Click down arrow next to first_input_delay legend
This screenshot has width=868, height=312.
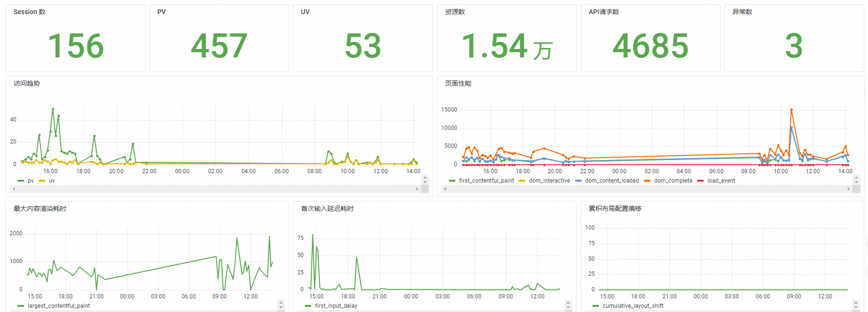point(568,307)
